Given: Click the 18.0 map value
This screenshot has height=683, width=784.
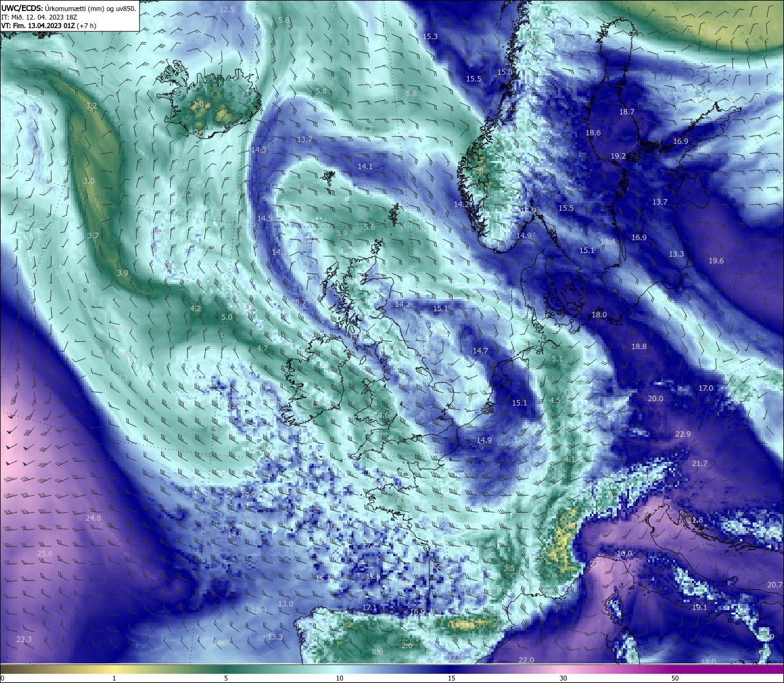Looking at the screenshot, I should [599, 315].
